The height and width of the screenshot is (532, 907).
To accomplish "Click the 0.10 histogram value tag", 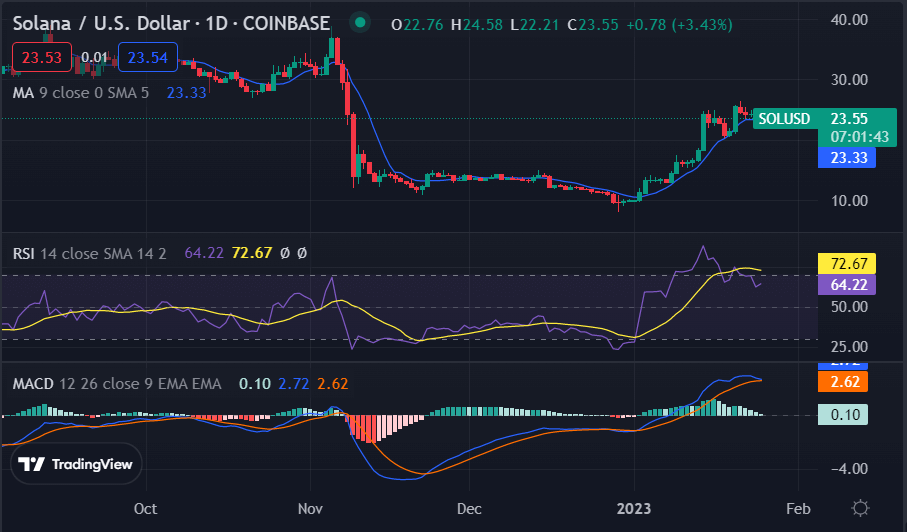I will (843, 415).
